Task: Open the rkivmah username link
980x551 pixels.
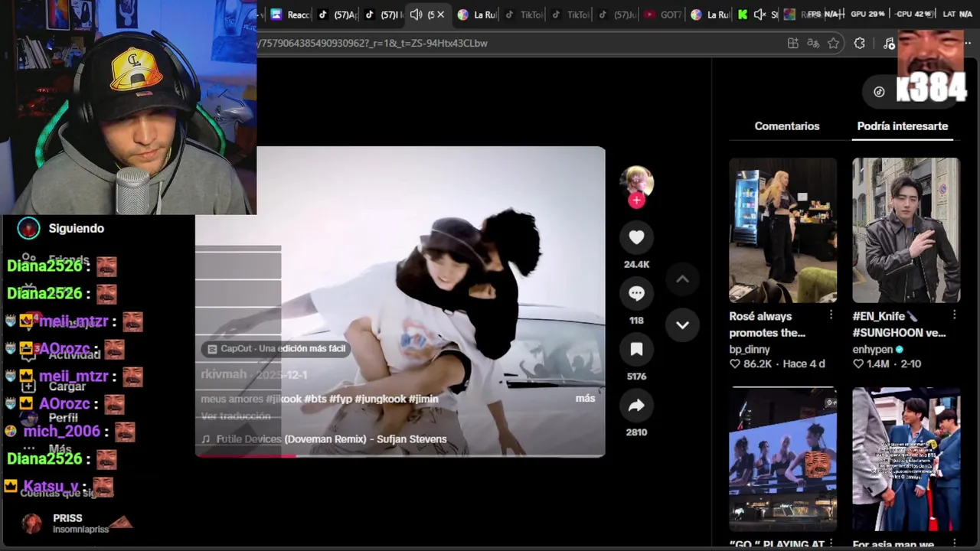Action: pyautogui.click(x=224, y=375)
